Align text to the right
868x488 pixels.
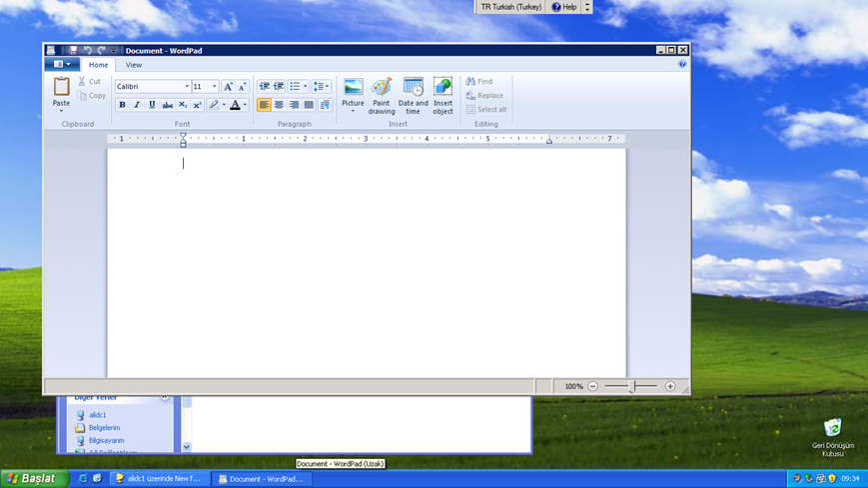(294, 105)
